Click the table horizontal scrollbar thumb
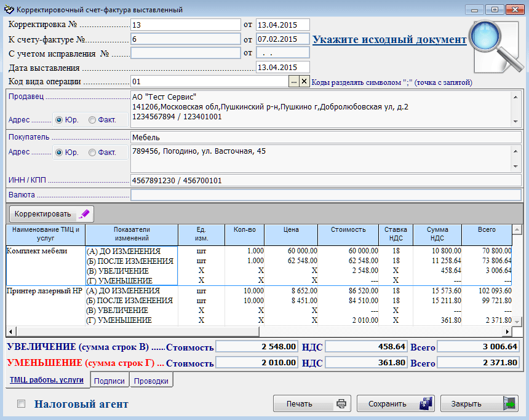Image resolution: width=529 pixels, height=420 pixels. (x=138, y=331)
